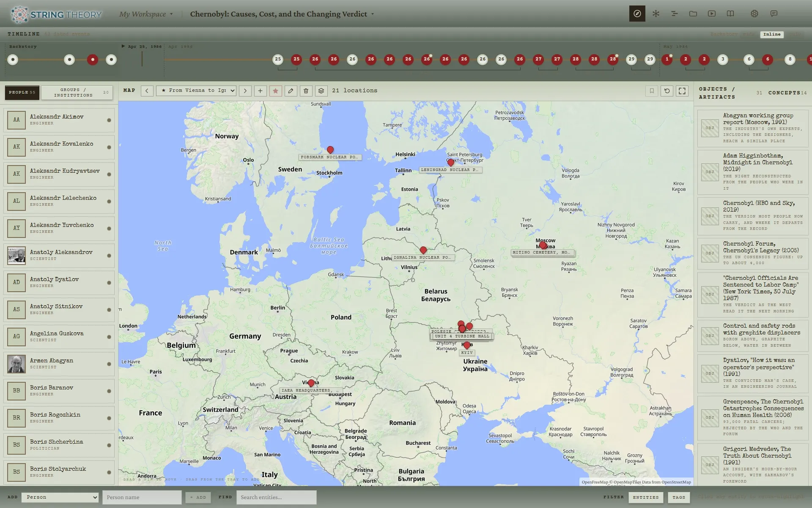Image resolution: width=812 pixels, height=508 pixels.
Task: Switch to Objects / Artifacts tab
Action: click(730, 93)
